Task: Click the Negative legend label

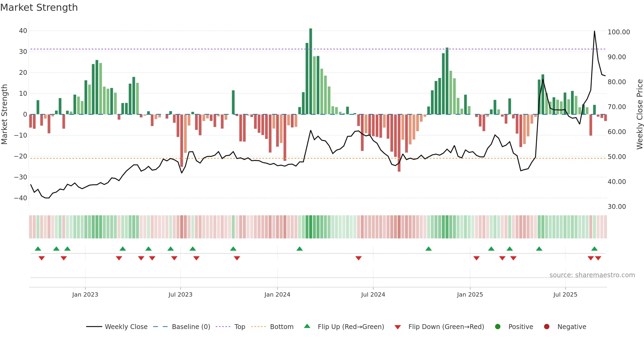Action: [572, 327]
